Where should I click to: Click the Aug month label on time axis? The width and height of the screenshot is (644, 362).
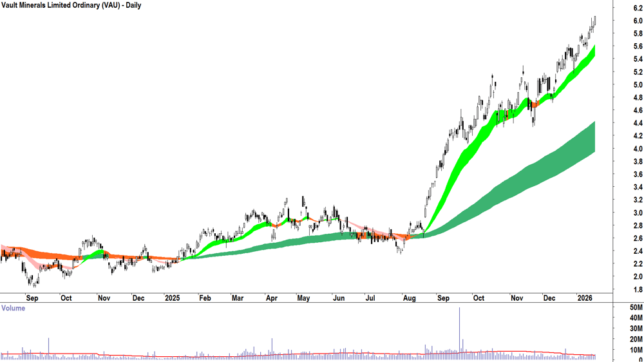tap(409, 298)
